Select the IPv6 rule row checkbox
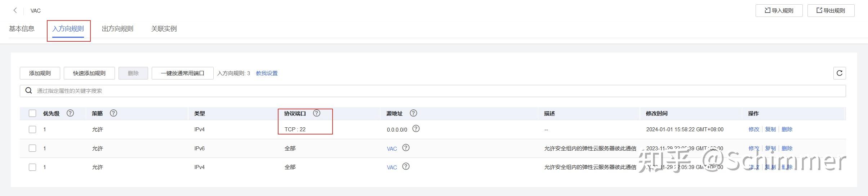 (x=32, y=148)
